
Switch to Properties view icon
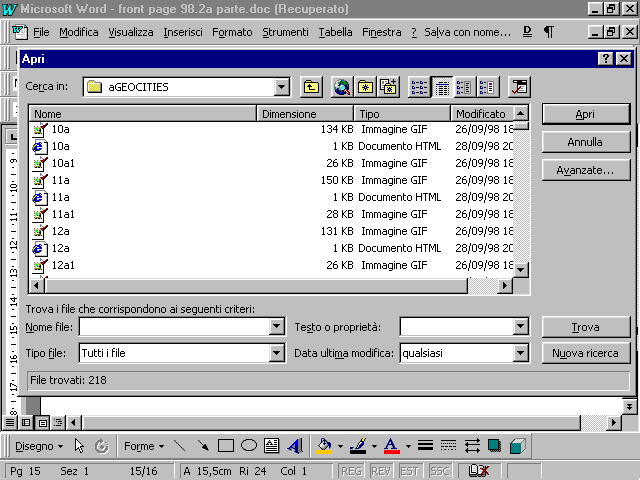tap(464, 87)
